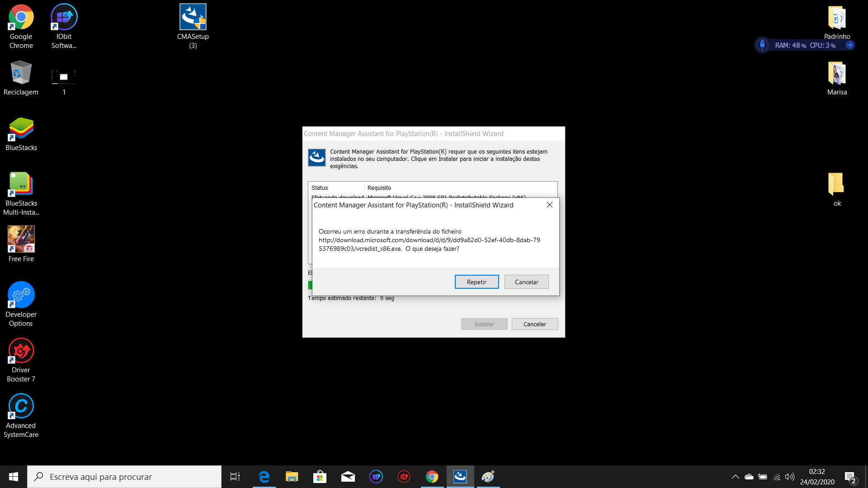
Task: Open Reciclagem recycle bin icon
Action: [21, 78]
